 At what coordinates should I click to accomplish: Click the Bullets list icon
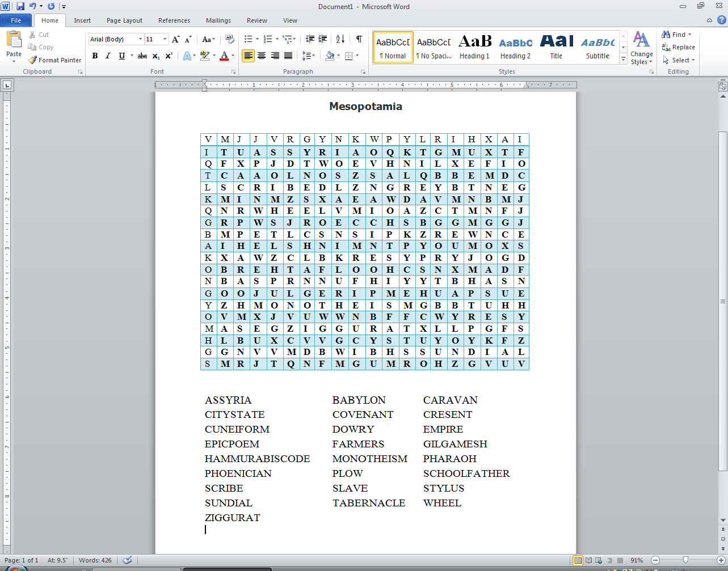[x=248, y=39]
